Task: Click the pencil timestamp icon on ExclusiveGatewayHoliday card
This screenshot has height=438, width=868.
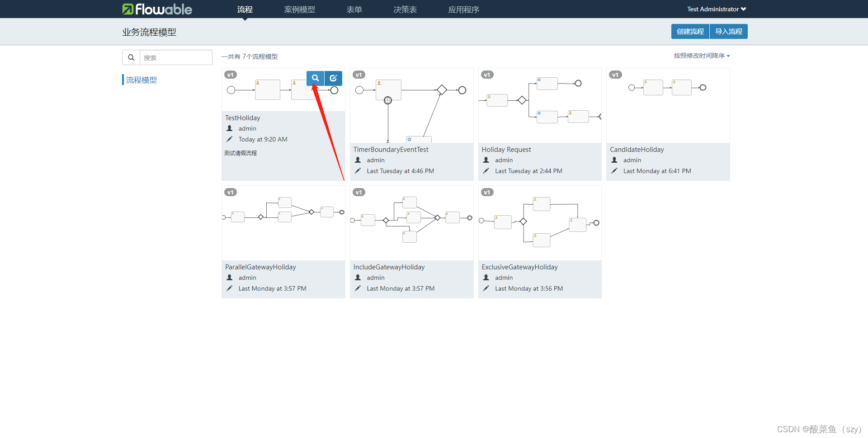Action: tap(486, 288)
